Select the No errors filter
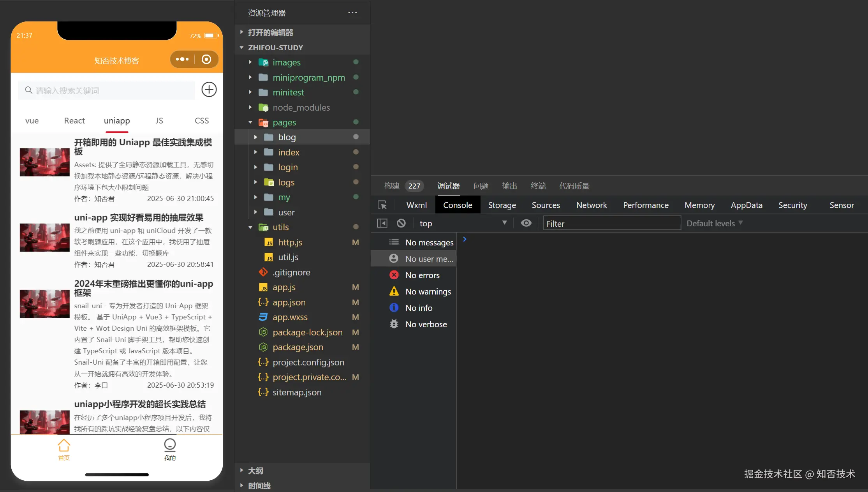 pos(422,275)
